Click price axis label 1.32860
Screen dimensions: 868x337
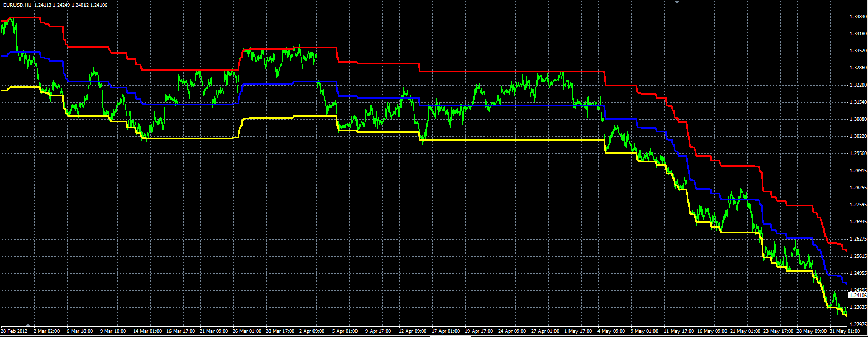[x=858, y=68]
